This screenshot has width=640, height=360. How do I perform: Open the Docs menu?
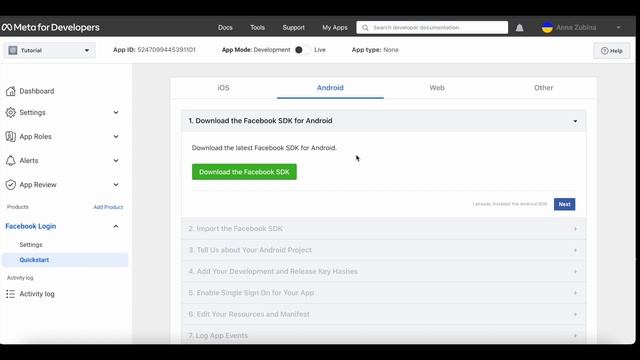225,28
